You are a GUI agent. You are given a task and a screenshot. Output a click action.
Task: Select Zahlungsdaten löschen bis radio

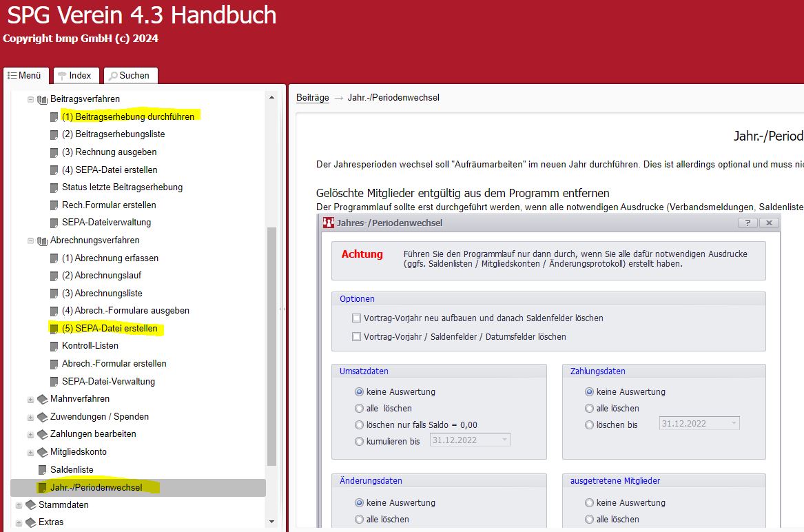pos(589,424)
